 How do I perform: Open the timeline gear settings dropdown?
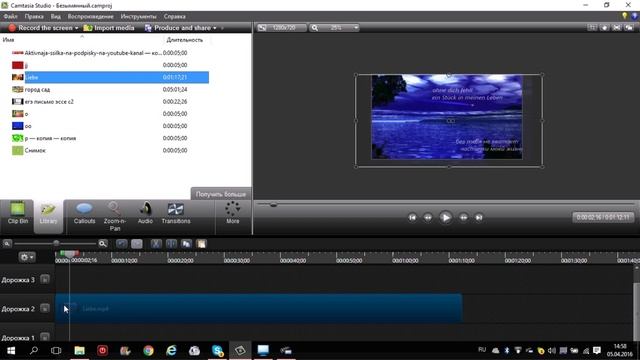[27, 257]
